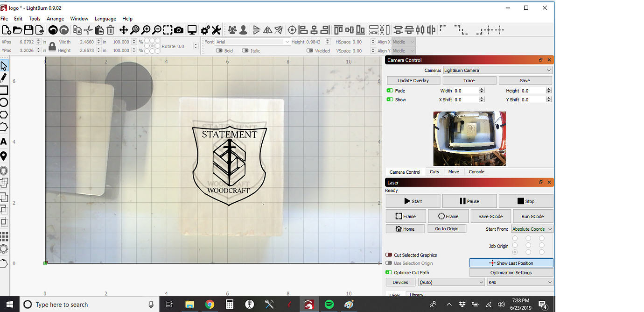The height and width of the screenshot is (312, 644).
Task: Switch to the Console tab
Action: pyautogui.click(x=476, y=172)
